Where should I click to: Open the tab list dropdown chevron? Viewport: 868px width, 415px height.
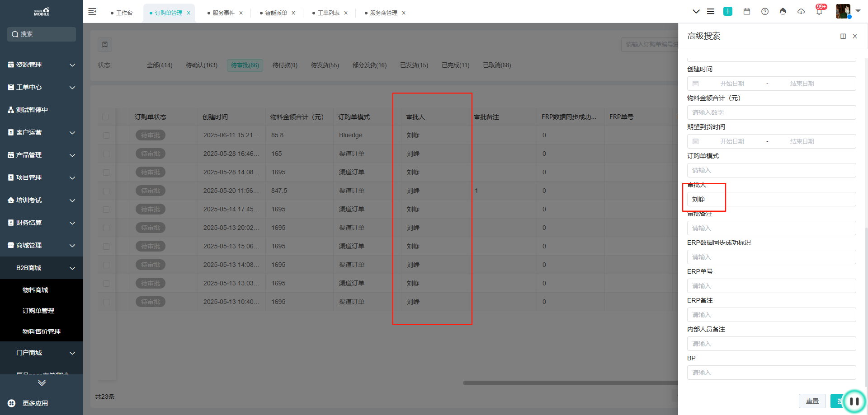(696, 12)
